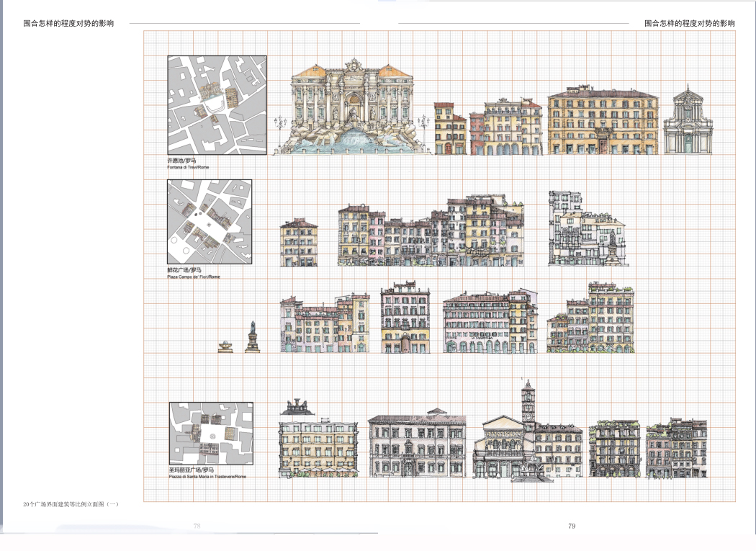Select the 20个广场界面建筑等比例立面图 footer caption
The height and width of the screenshot is (551, 756).
point(71,504)
